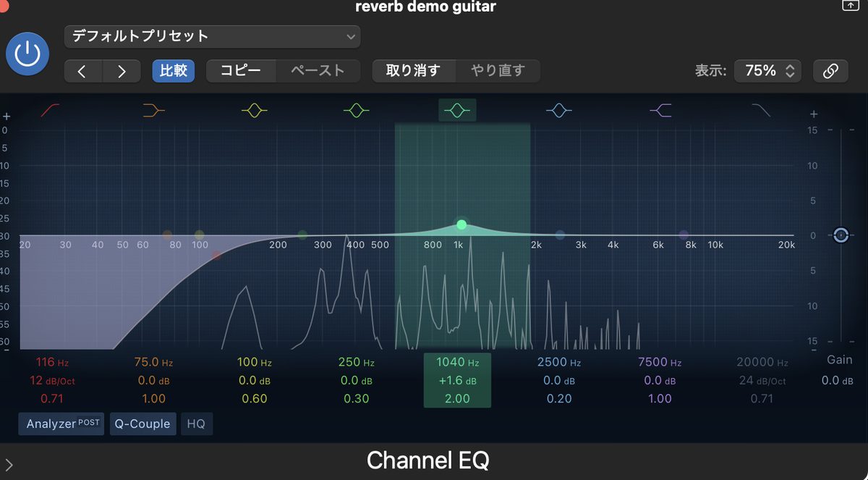Go to next preset with right arrow
The width and height of the screenshot is (868, 480).
122,71
